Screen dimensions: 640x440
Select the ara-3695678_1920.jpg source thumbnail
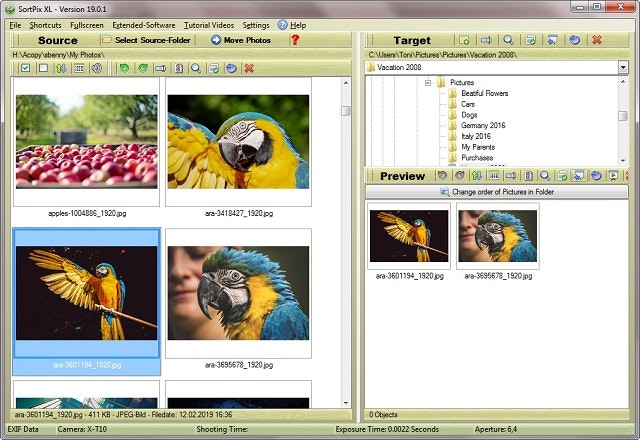point(238,293)
